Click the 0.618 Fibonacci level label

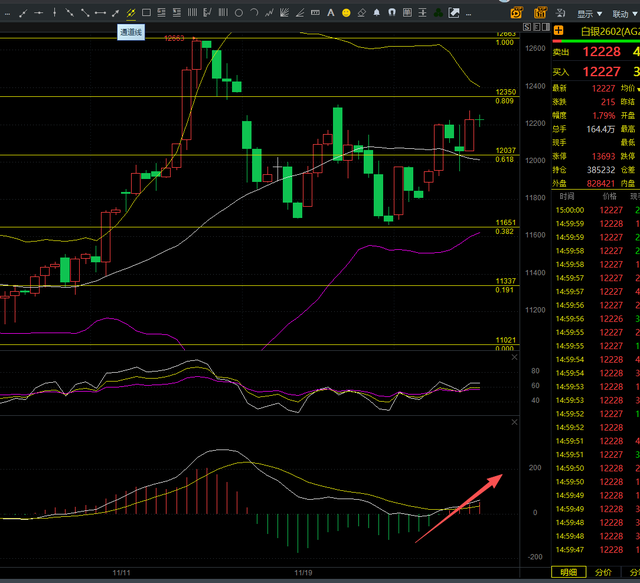[x=504, y=160]
